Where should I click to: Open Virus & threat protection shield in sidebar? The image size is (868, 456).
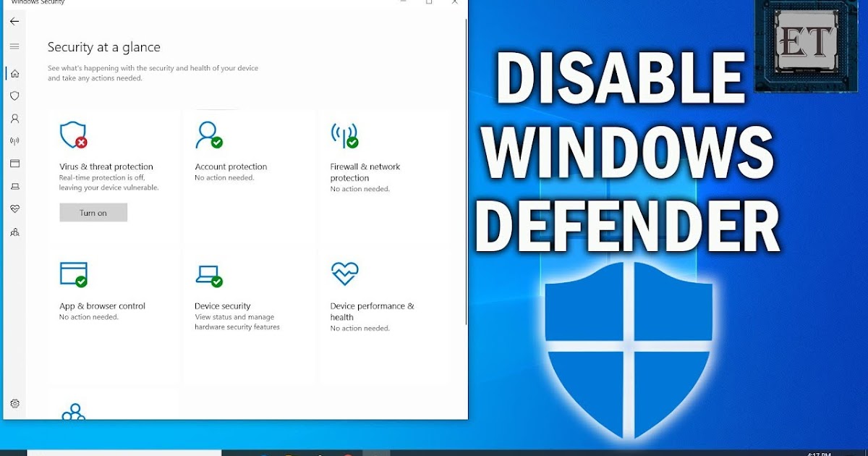click(x=14, y=96)
